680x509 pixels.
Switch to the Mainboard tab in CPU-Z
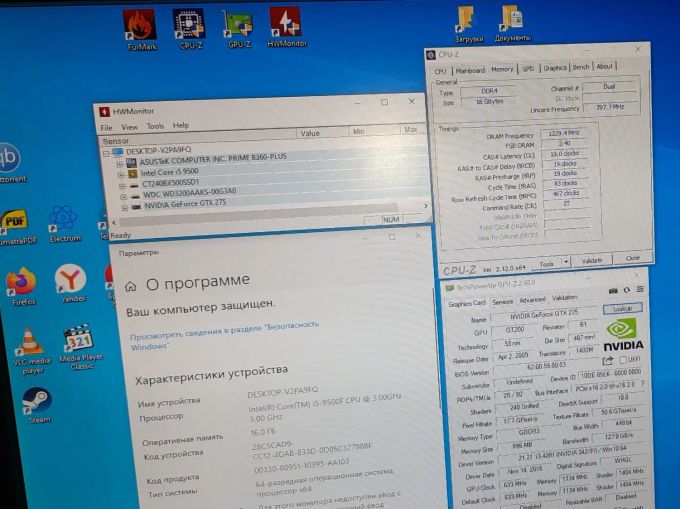pyautogui.click(x=470, y=70)
